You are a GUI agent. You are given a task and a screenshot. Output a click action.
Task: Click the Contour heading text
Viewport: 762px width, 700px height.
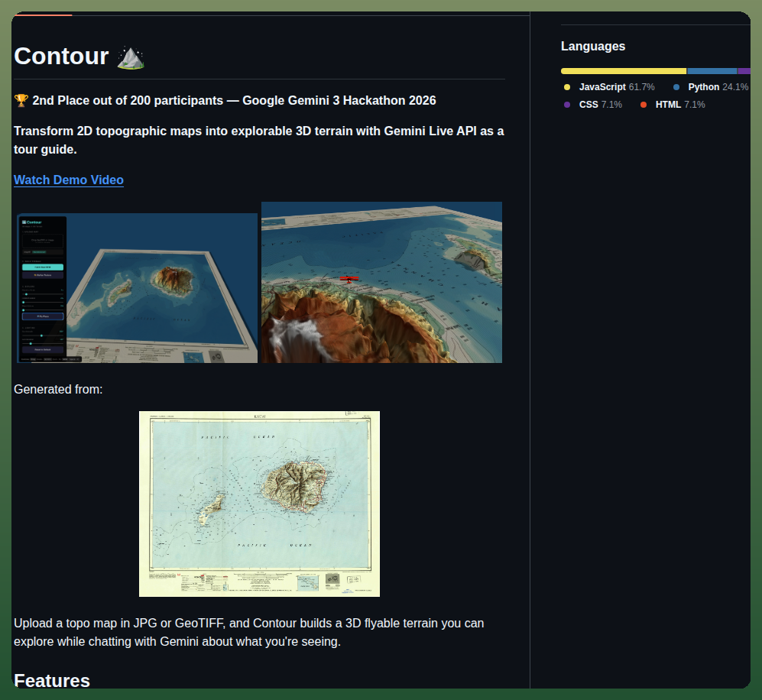click(x=61, y=56)
